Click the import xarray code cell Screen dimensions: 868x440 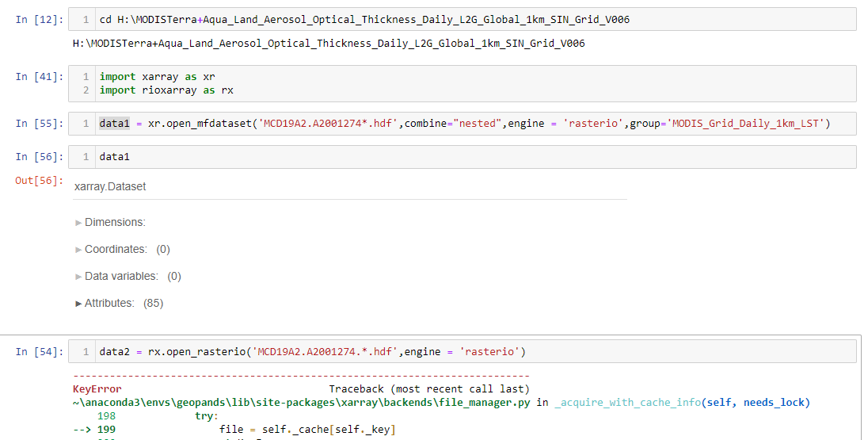click(x=463, y=84)
